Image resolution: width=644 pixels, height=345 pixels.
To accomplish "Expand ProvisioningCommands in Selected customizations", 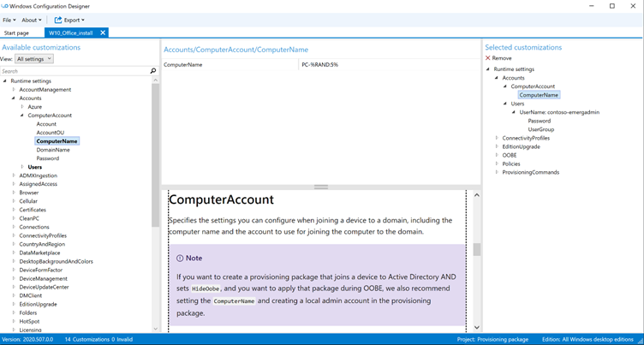I will pos(496,173).
